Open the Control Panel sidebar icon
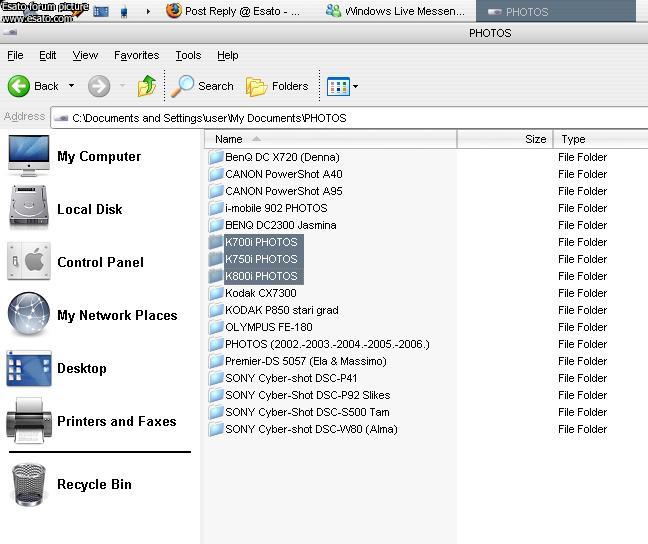This screenshot has height=544, width=648. tap(29, 261)
